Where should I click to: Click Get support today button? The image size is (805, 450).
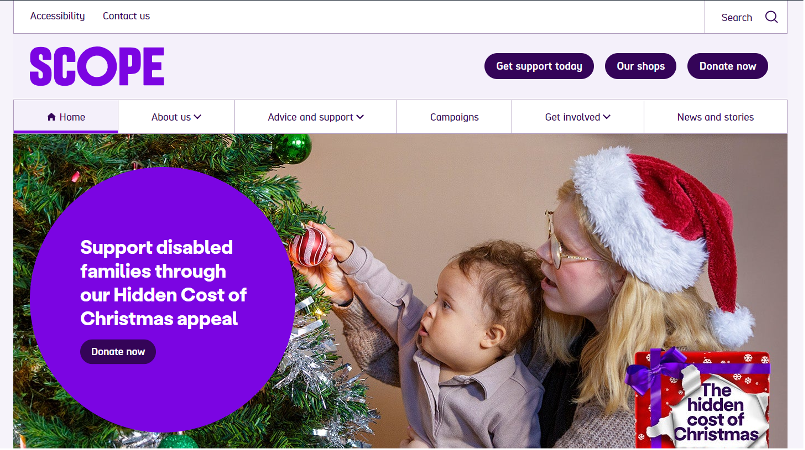click(539, 66)
